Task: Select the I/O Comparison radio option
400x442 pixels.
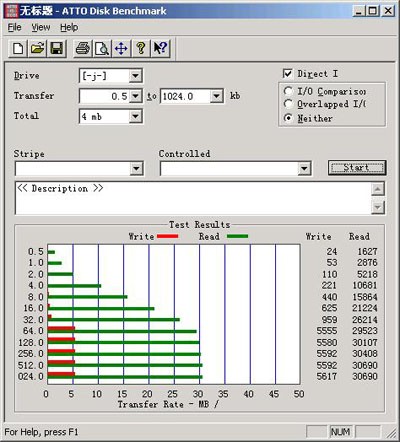Action: tap(288, 91)
